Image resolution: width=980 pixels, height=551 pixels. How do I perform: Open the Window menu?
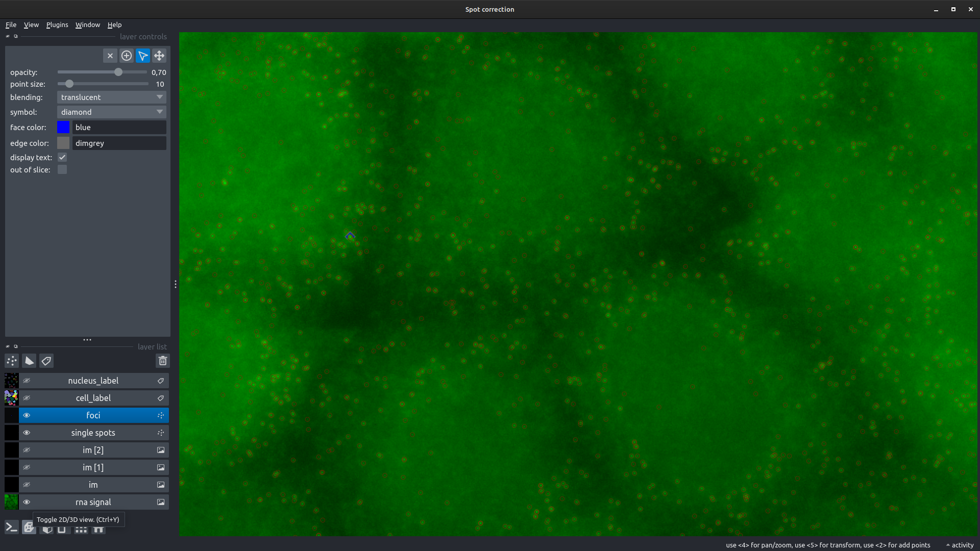(88, 24)
